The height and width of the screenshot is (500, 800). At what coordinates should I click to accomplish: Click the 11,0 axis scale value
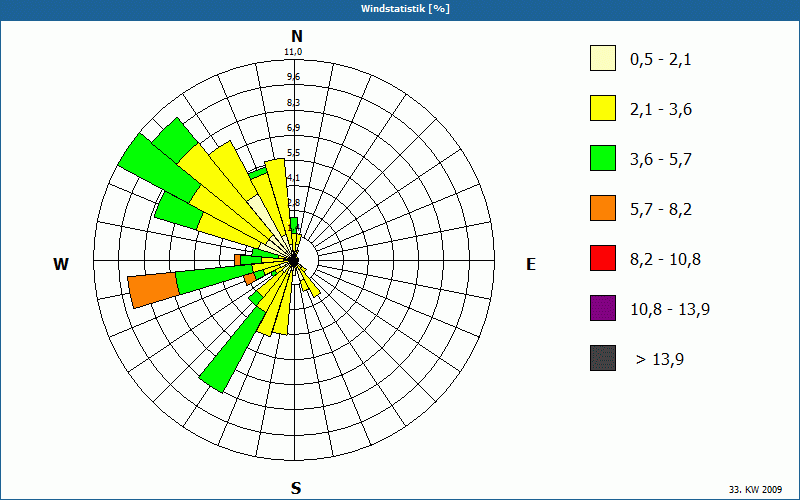(293, 52)
